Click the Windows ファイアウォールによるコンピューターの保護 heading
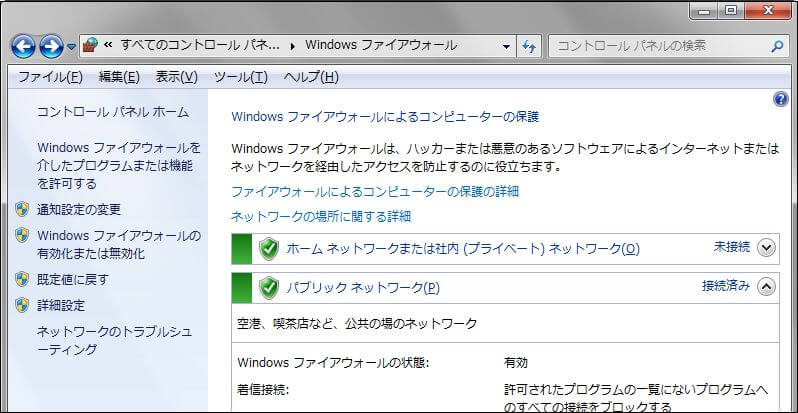Viewport: 798px width, 413px height. [x=385, y=117]
